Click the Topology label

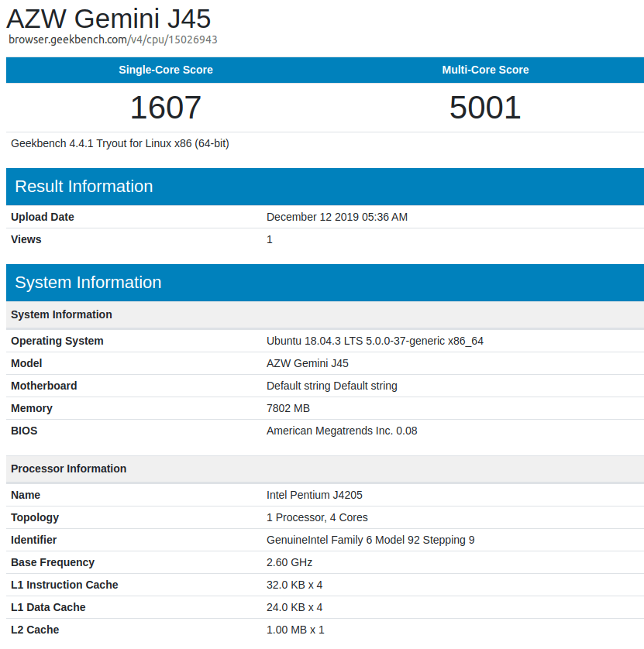(x=35, y=517)
